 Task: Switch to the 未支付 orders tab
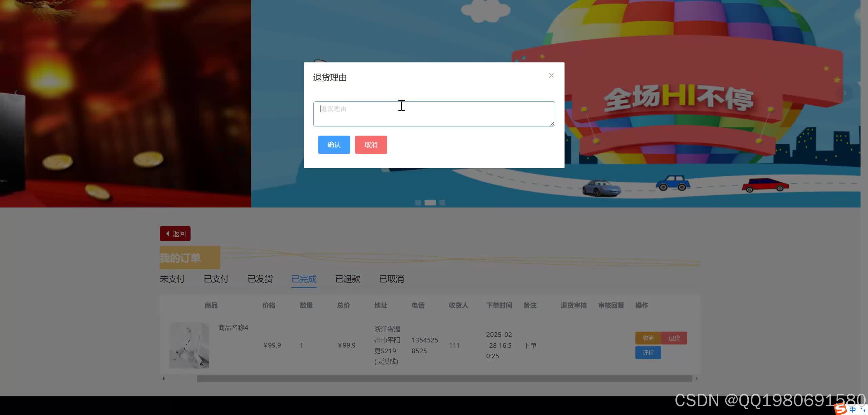tap(172, 279)
